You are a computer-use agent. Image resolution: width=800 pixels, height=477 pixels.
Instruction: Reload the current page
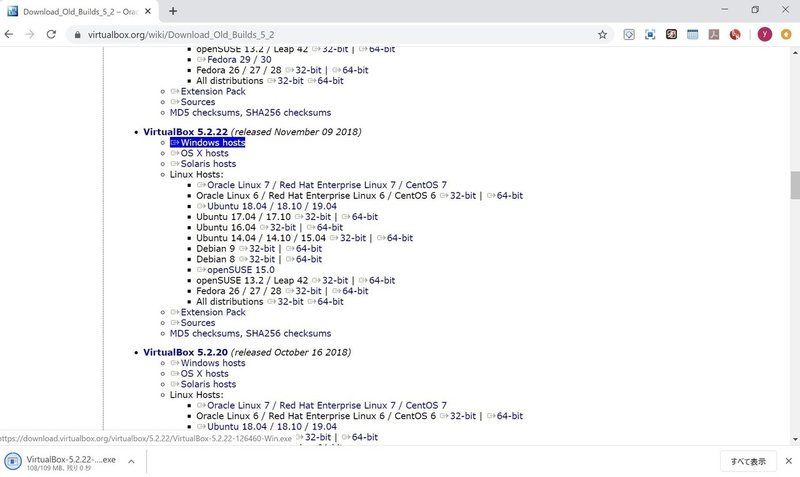pos(51,34)
